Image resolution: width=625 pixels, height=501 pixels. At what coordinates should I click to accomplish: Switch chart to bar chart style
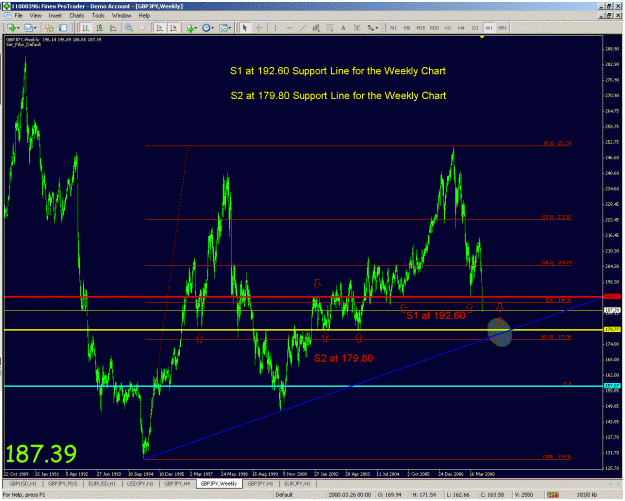click(86, 28)
